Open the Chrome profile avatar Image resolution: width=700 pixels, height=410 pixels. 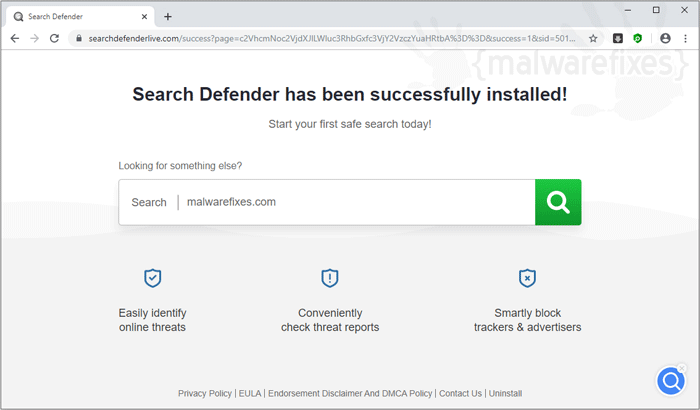(665, 39)
